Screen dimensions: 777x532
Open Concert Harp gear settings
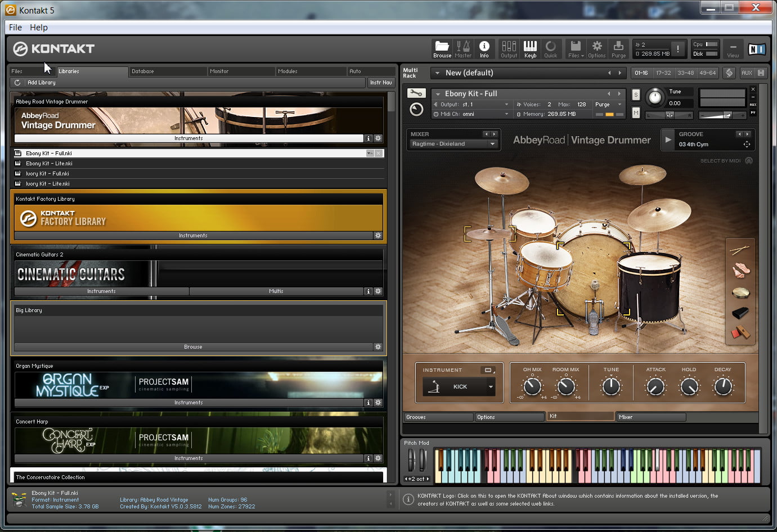click(378, 458)
